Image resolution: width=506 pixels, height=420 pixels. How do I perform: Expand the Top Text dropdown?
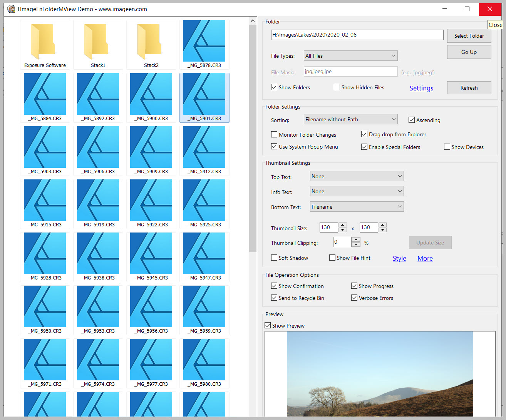pyautogui.click(x=357, y=176)
